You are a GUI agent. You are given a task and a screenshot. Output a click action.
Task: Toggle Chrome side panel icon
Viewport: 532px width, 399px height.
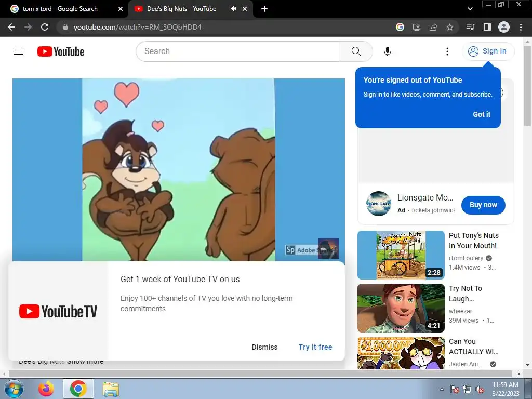(487, 27)
